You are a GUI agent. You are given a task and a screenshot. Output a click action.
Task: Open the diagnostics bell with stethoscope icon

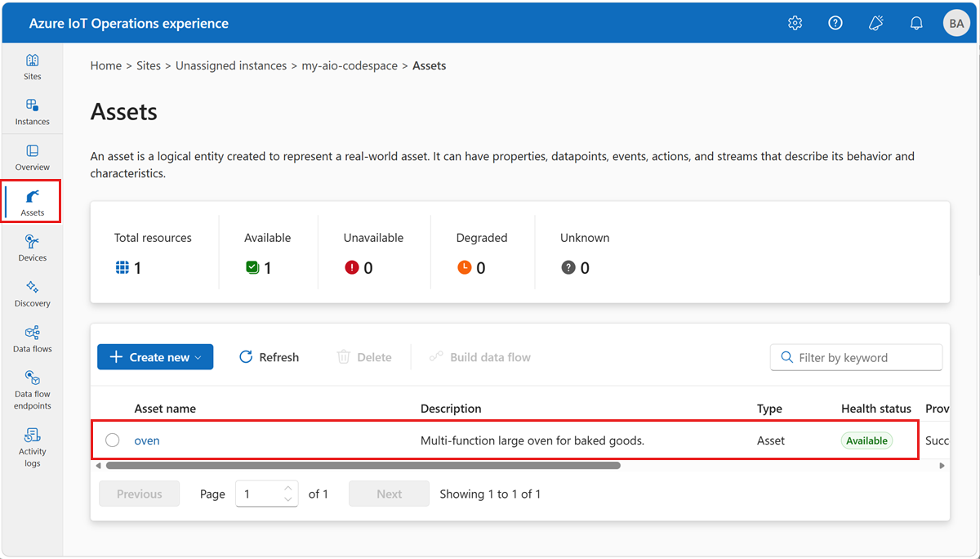876,23
